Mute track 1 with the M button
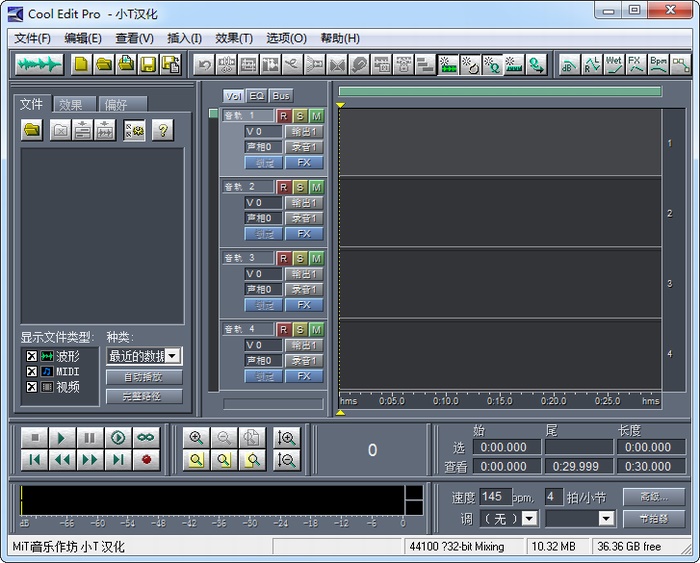Viewport: 700px width, 563px height. click(316, 116)
